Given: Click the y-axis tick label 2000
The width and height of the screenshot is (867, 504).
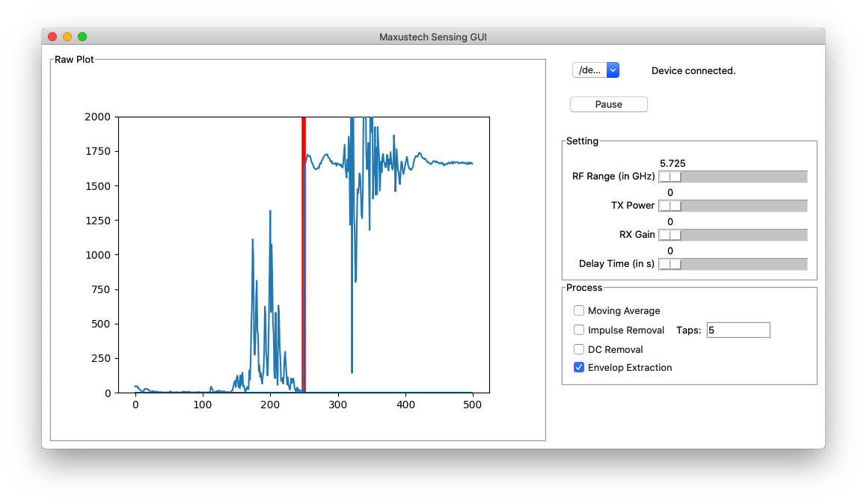Looking at the screenshot, I should coord(97,117).
